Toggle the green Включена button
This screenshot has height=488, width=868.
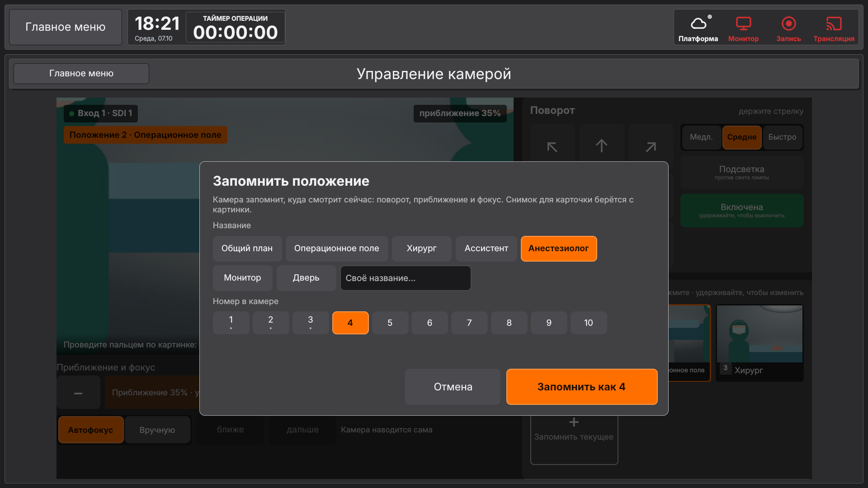742,211
